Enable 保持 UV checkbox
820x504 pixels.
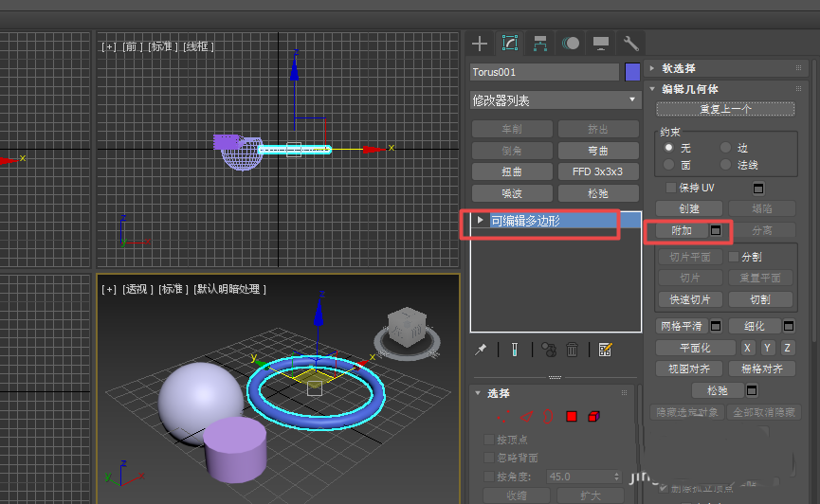[670, 188]
